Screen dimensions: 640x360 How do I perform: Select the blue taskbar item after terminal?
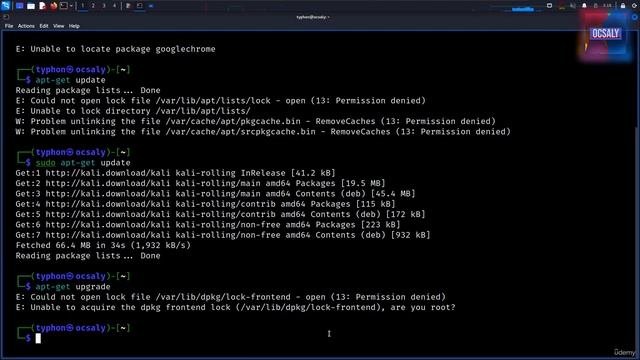pos(151,6)
